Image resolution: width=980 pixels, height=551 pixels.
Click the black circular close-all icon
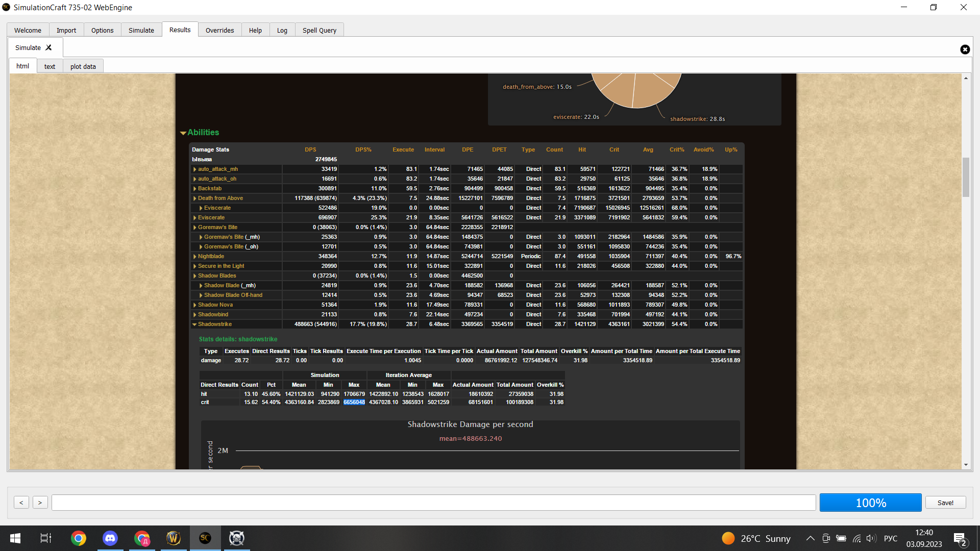coord(965,49)
